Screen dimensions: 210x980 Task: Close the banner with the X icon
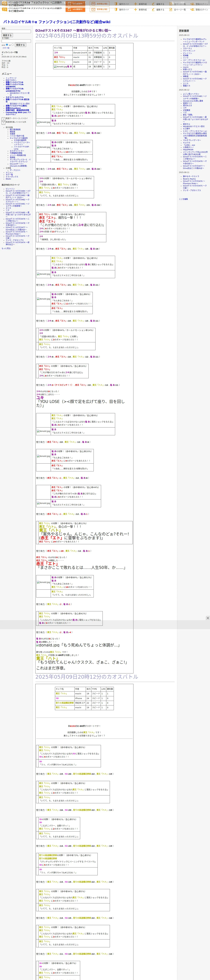click(x=208, y=618)
